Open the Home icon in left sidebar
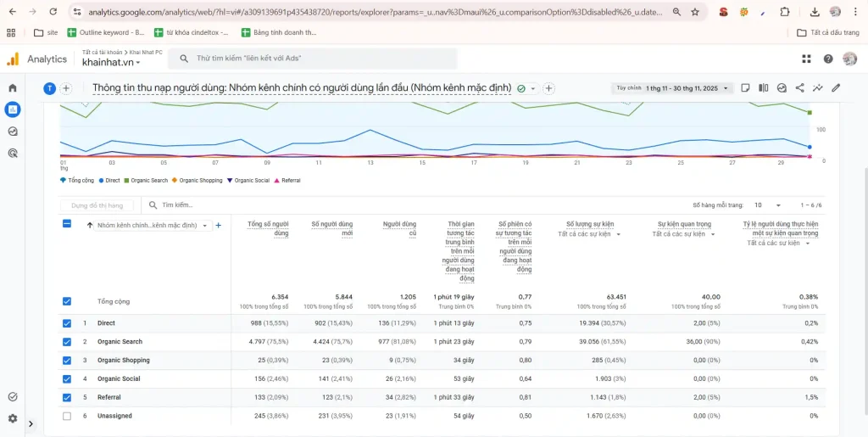This screenshot has width=868, height=437. (13, 87)
